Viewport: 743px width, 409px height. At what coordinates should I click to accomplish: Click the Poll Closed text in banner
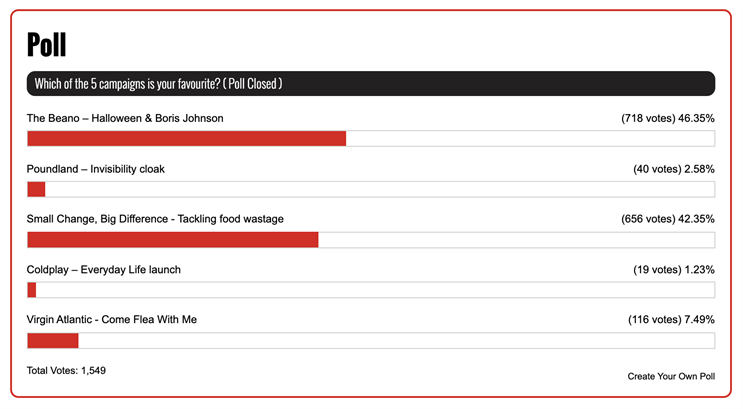pyautogui.click(x=253, y=84)
